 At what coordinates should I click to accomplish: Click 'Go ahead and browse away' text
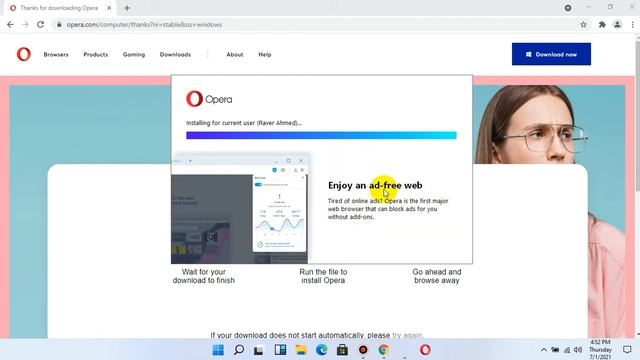click(436, 276)
